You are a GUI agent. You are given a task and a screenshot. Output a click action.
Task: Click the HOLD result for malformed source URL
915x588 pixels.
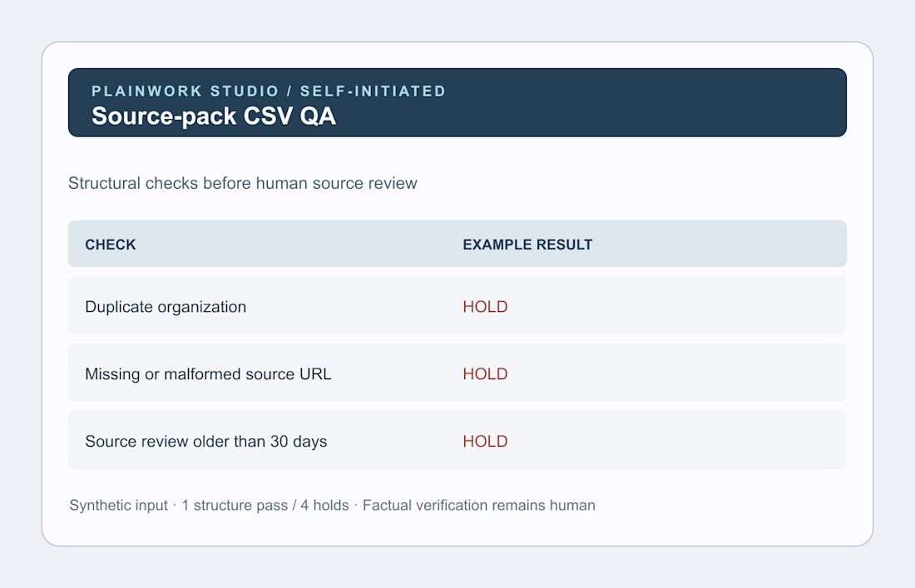tap(485, 374)
